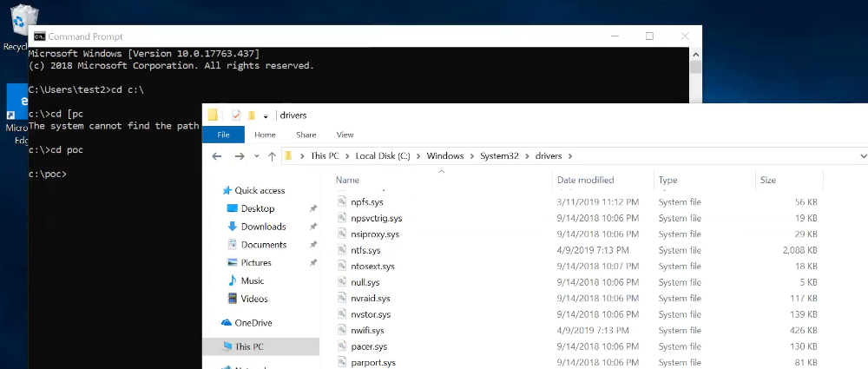Click Windows in the address path
868x369 pixels.
point(445,156)
